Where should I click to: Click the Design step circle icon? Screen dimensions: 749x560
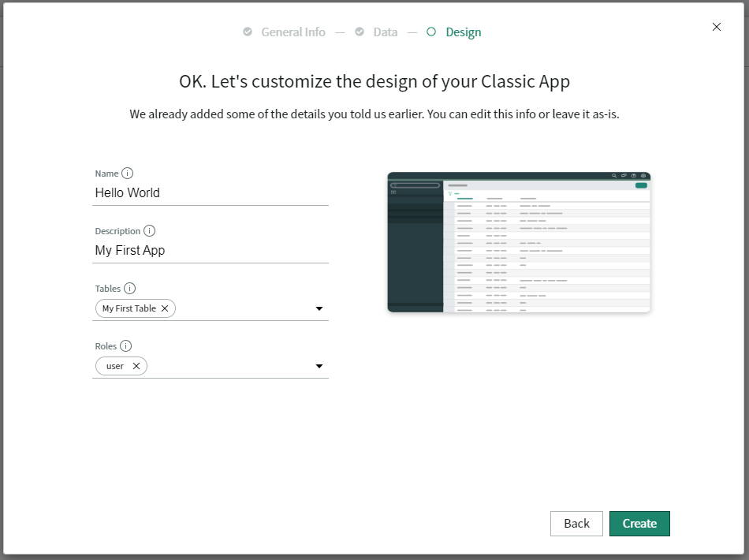pos(430,32)
